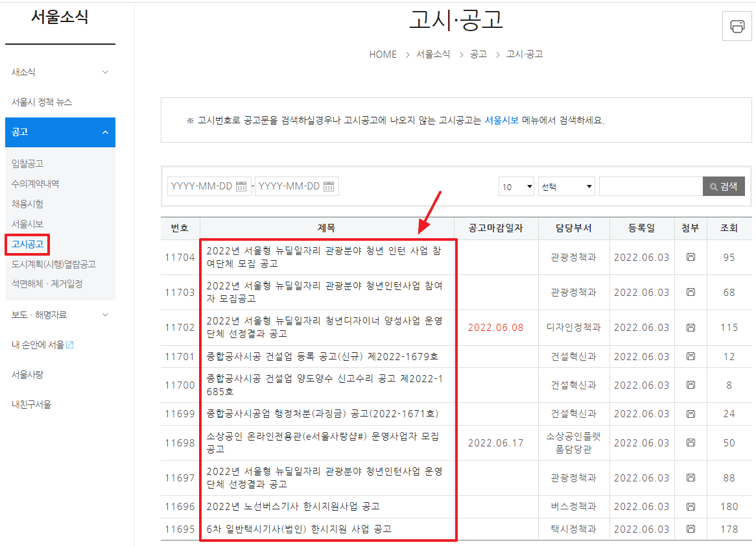
Task: Open attachment icon for notice 11699
Action: [691, 413]
